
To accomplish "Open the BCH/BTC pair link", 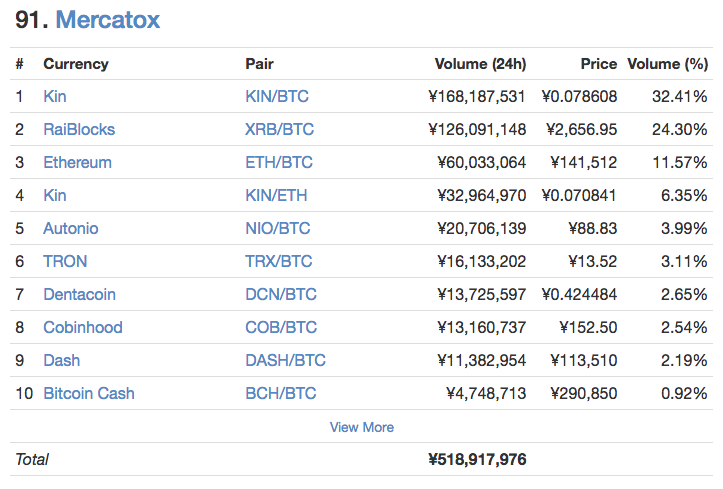I will [281, 394].
